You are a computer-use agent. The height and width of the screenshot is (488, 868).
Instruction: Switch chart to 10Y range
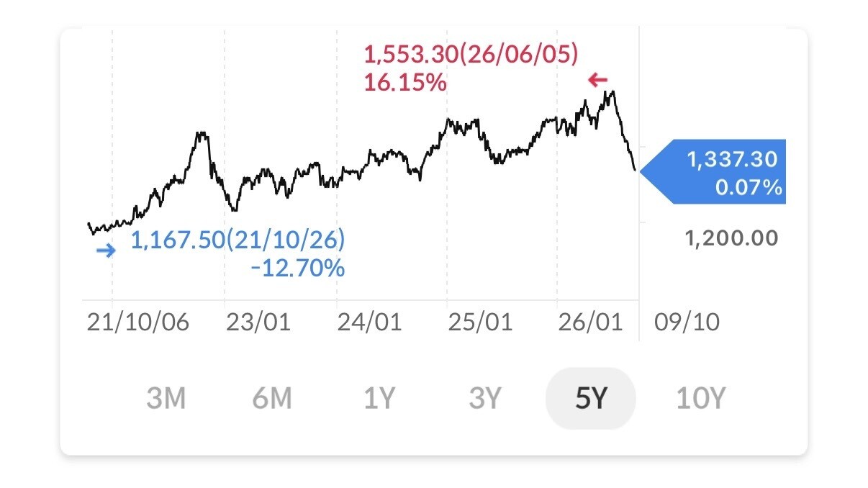point(700,398)
